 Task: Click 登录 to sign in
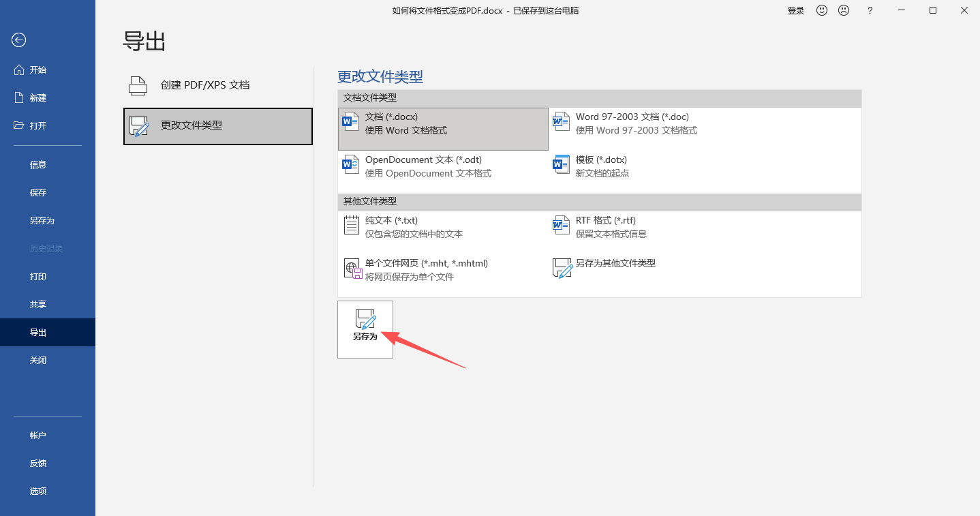tap(796, 10)
